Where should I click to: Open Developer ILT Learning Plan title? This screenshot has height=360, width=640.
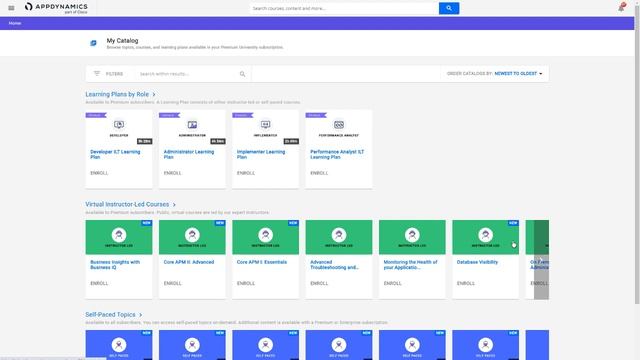point(115,154)
